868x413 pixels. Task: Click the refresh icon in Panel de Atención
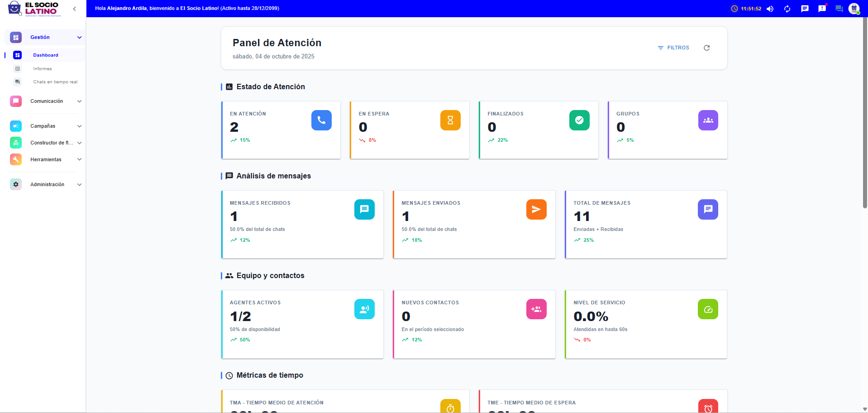point(706,48)
